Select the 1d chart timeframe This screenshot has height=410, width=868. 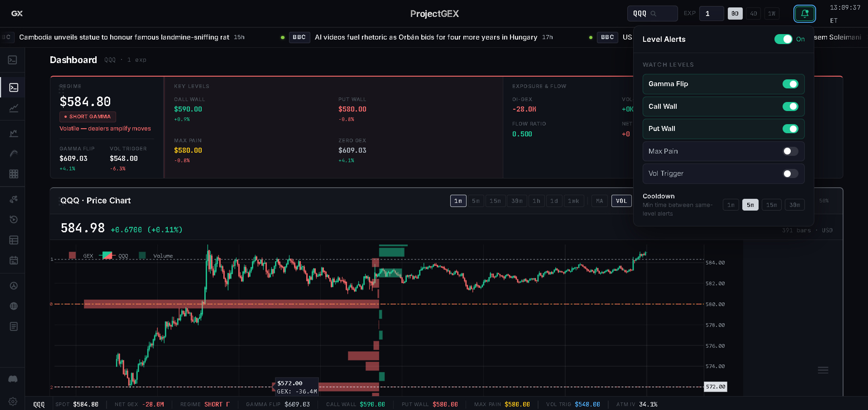(554, 201)
